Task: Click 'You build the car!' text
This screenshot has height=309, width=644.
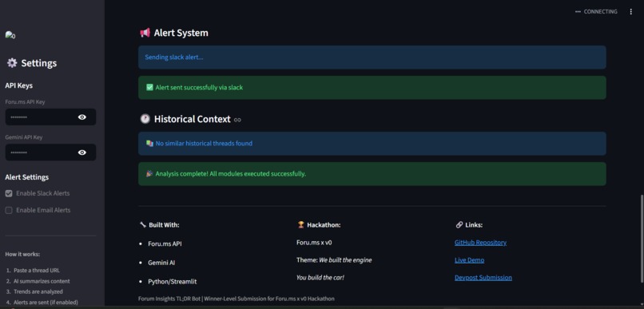Action: pos(320,277)
